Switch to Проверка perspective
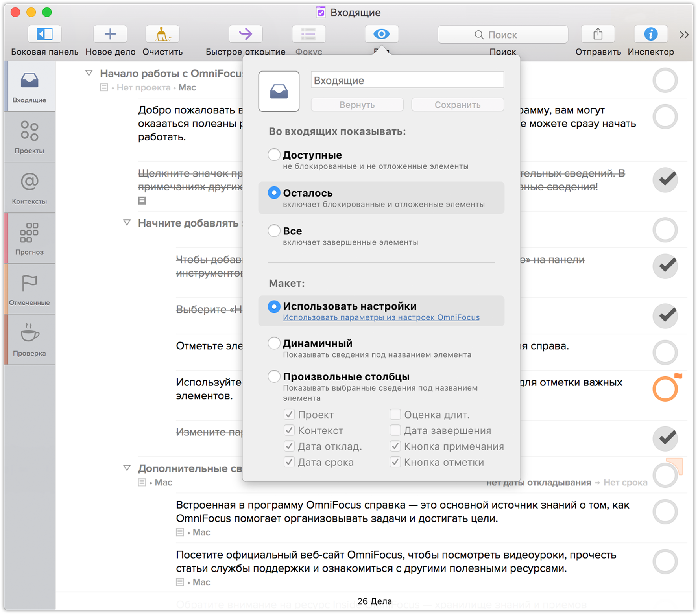 pos(30,340)
